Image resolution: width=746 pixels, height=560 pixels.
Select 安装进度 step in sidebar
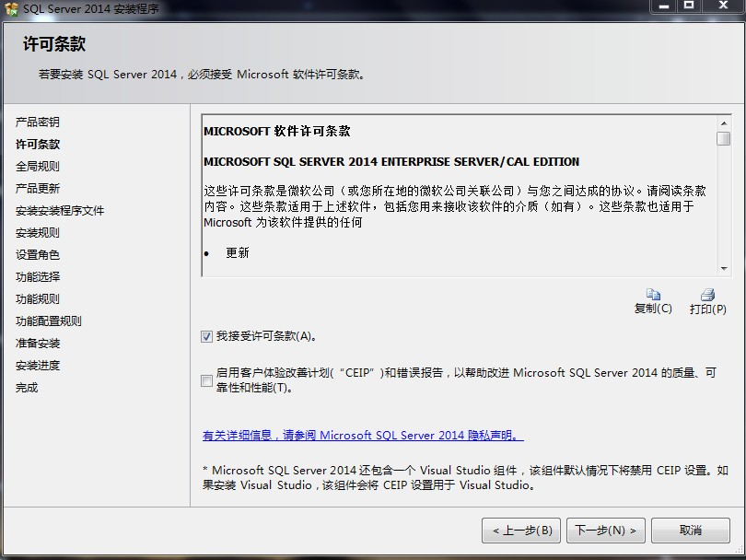[x=38, y=366]
